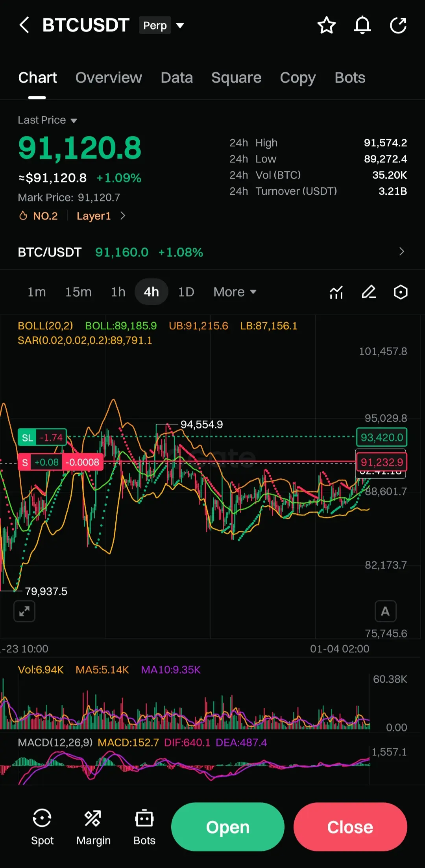Tap the Mark Price 91,120.7 text
The width and height of the screenshot is (425, 868).
69,198
